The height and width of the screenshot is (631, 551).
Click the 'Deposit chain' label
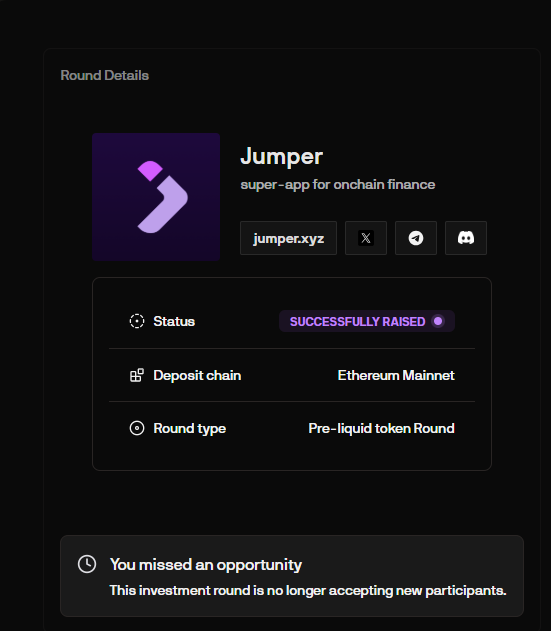[197, 375]
